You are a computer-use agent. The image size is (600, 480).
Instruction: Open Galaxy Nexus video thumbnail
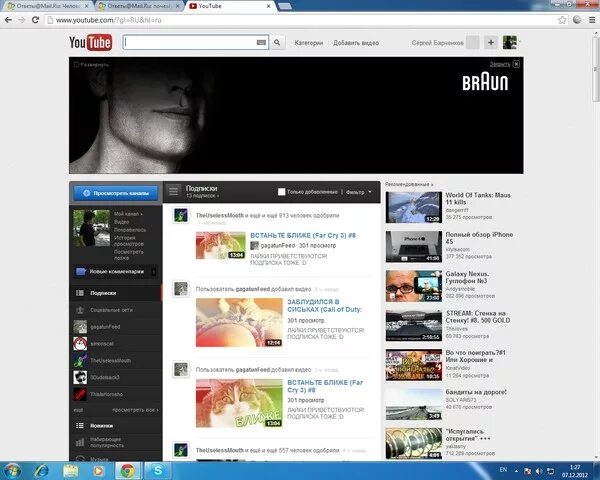[x=414, y=286]
